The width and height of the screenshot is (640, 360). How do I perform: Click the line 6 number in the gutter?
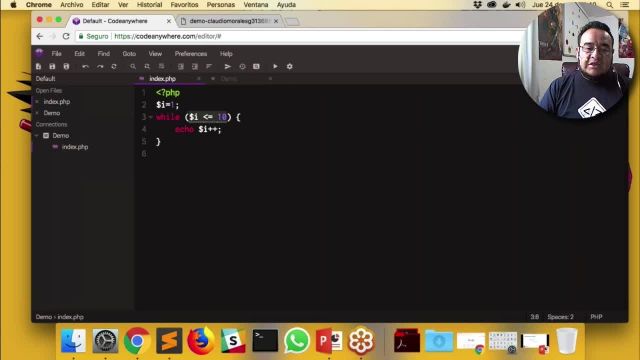point(144,154)
